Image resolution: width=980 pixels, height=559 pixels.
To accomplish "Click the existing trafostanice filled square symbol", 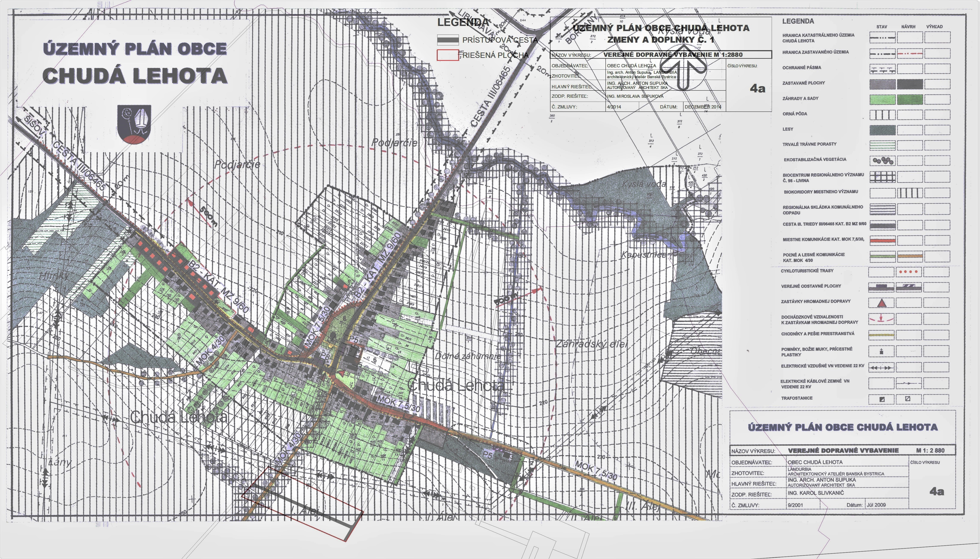I will tap(882, 399).
